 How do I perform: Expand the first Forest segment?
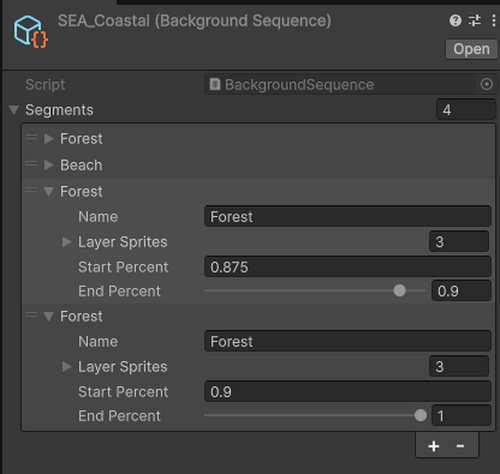(x=49, y=138)
